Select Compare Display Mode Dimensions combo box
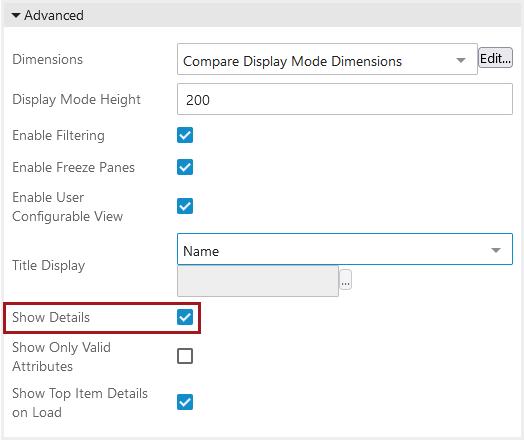Image resolution: width=524 pixels, height=440 pixels. point(327,59)
